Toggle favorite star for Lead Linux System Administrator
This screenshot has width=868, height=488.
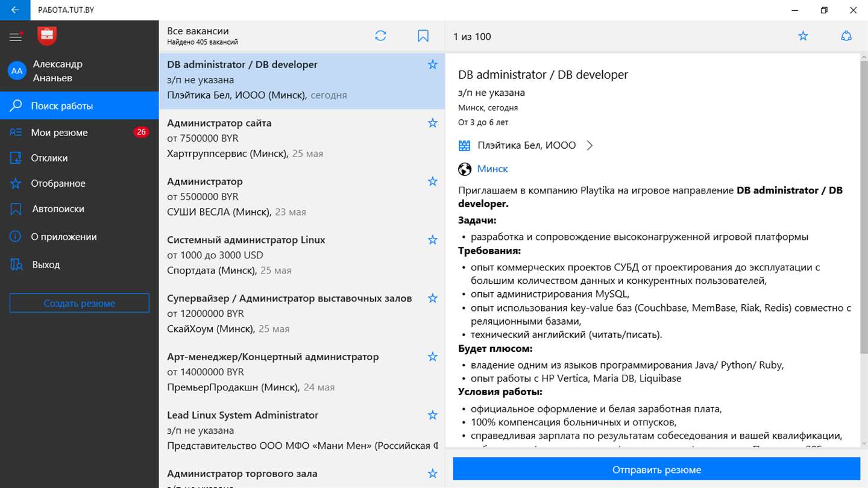(432, 415)
